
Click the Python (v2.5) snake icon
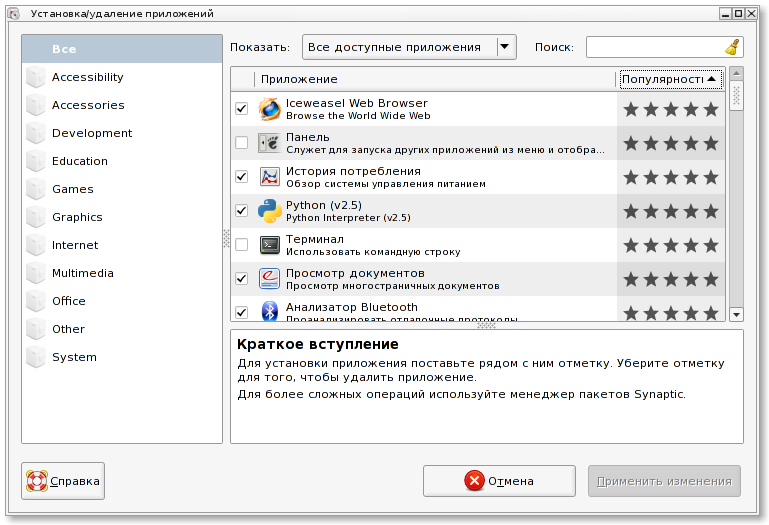[x=269, y=211]
